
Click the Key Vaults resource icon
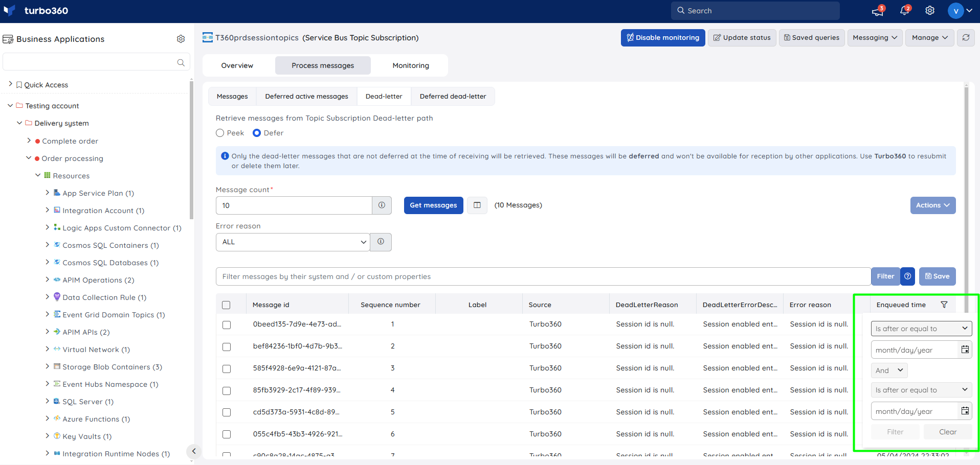(57, 436)
